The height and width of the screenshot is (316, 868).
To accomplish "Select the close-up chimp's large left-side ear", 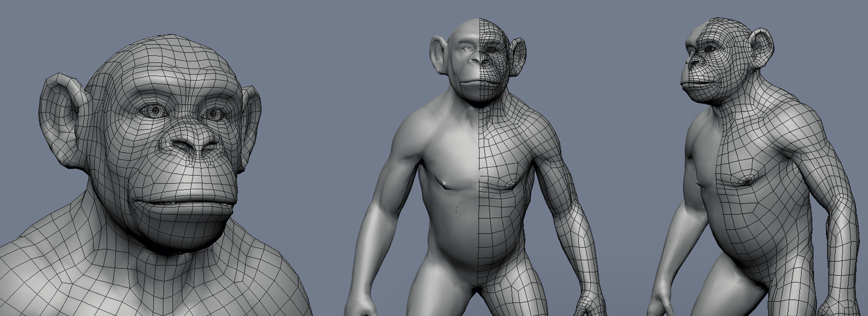I will 61,117.
